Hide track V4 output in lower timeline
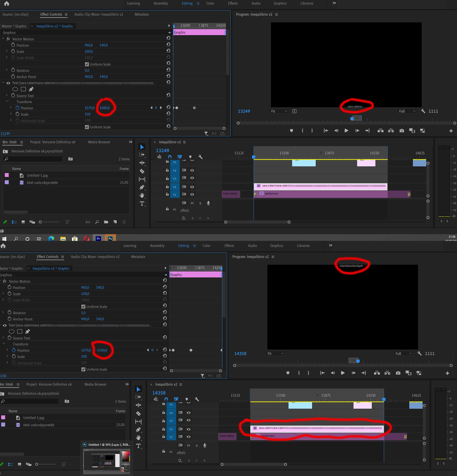The image size is (457, 476). click(188, 413)
